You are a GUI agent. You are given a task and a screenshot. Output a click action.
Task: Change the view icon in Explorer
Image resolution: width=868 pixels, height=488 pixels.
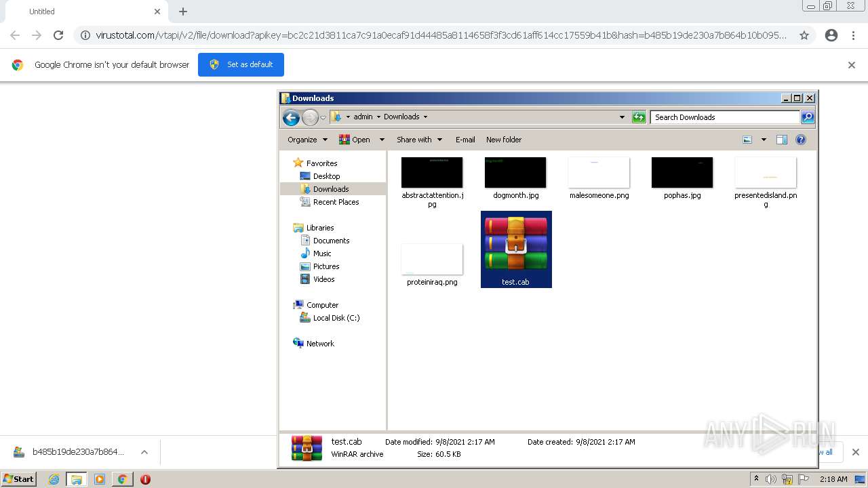747,140
